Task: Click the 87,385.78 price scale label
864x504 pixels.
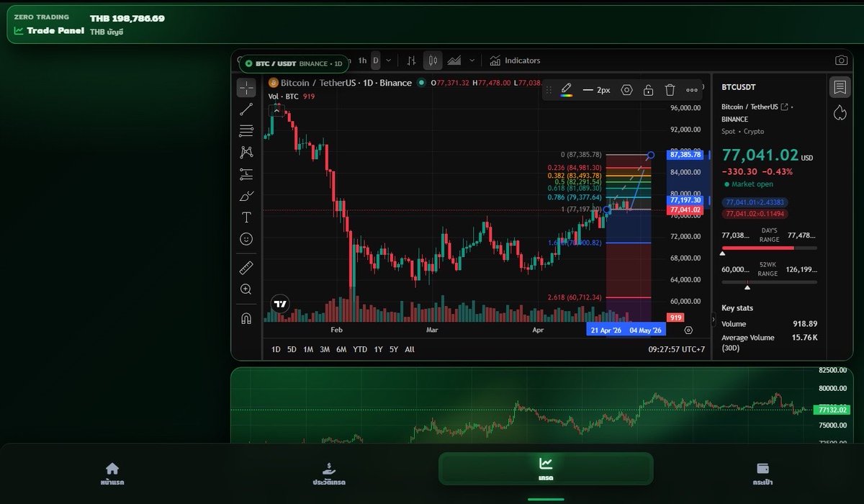Action: pos(685,155)
